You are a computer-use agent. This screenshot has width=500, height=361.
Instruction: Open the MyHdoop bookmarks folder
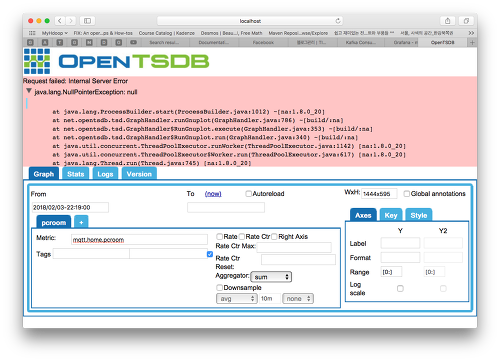click(x=55, y=33)
